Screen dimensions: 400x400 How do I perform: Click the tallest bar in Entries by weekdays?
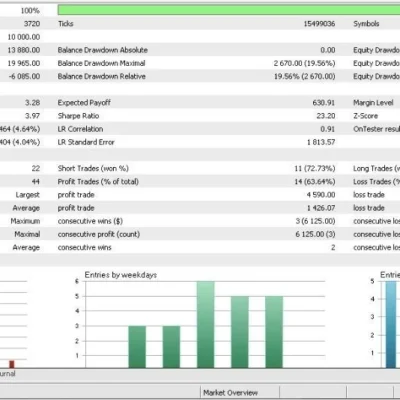coord(206,325)
